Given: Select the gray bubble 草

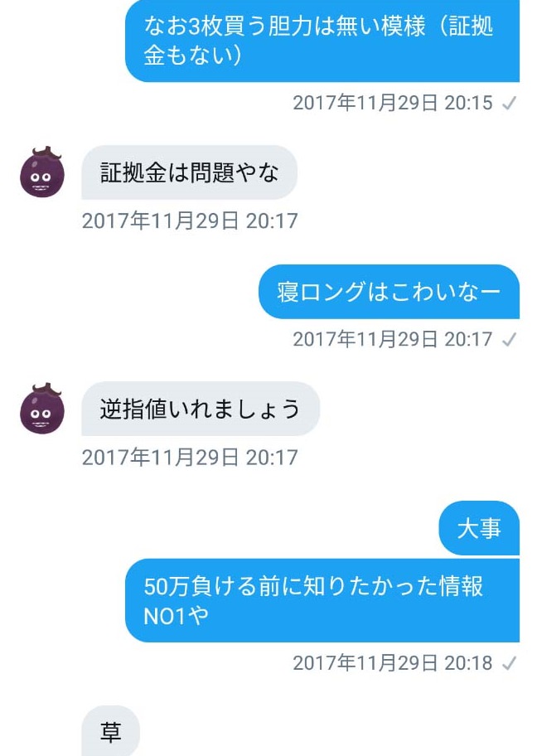Looking at the screenshot, I should pyautogui.click(x=110, y=730).
